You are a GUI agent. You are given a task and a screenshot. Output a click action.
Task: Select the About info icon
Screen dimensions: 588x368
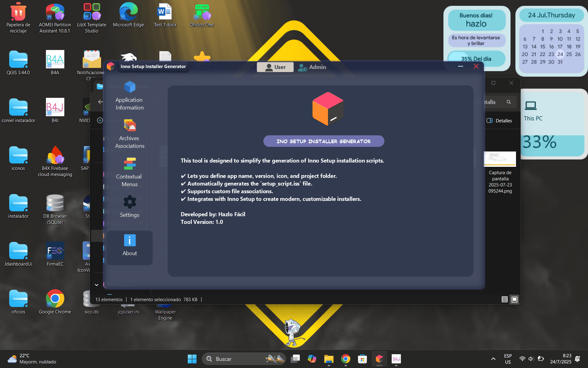(x=130, y=240)
